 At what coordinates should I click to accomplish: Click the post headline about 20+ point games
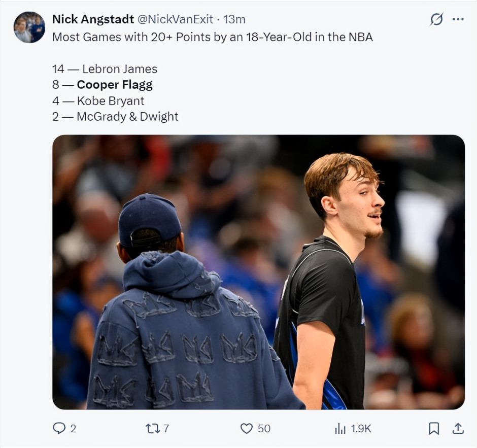[212, 37]
